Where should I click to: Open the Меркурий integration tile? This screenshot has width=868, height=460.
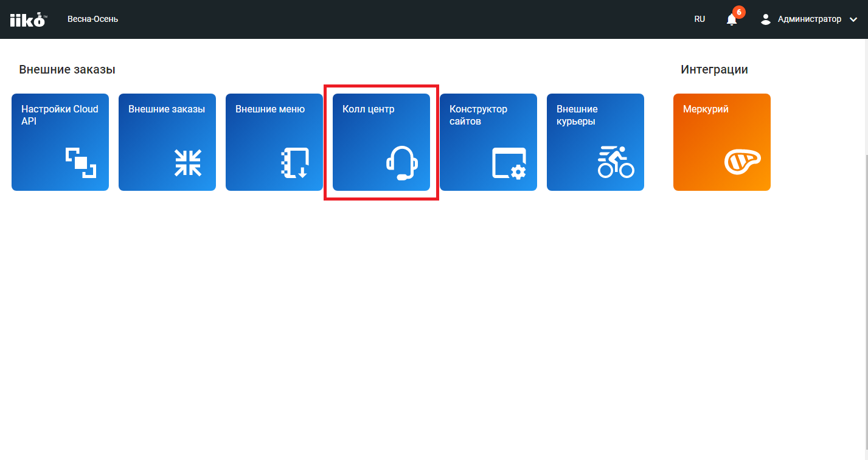(x=722, y=142)
